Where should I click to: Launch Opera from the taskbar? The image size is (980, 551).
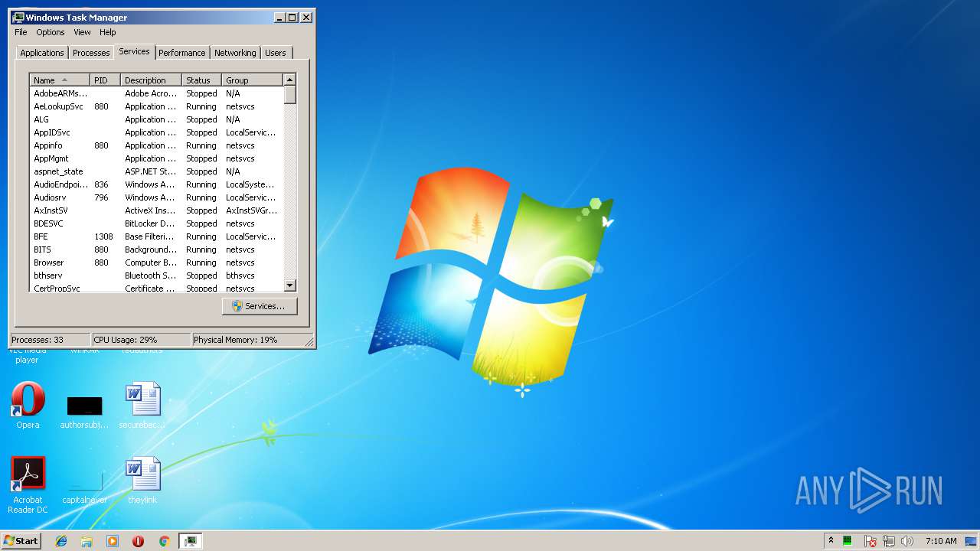[138, 541]
